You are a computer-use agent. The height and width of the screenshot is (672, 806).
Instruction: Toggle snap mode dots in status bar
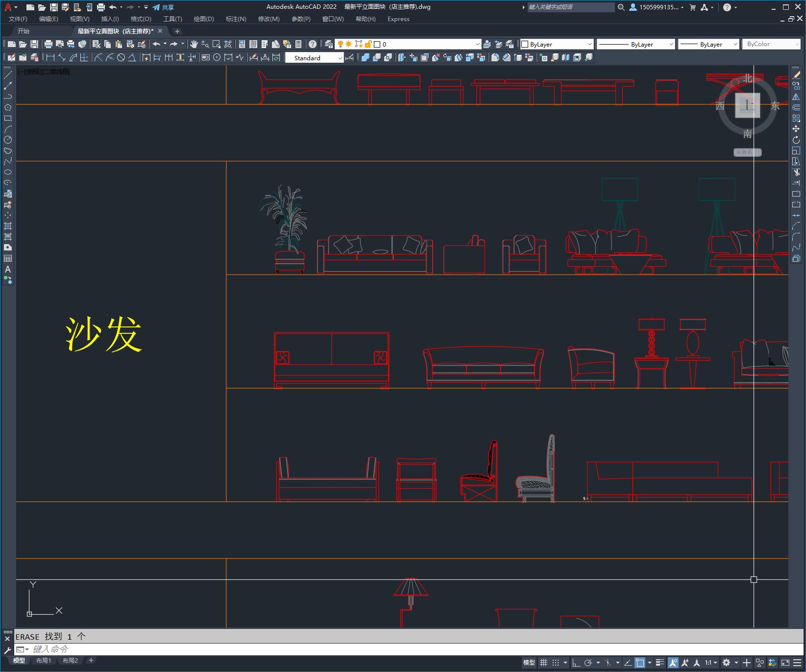(x=555, y=663)
